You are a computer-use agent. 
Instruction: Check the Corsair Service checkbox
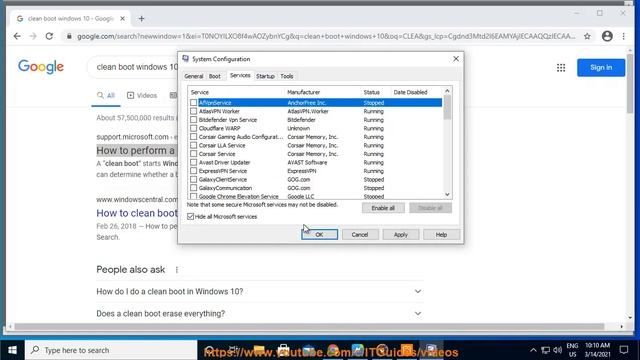(x=193, y=154)
